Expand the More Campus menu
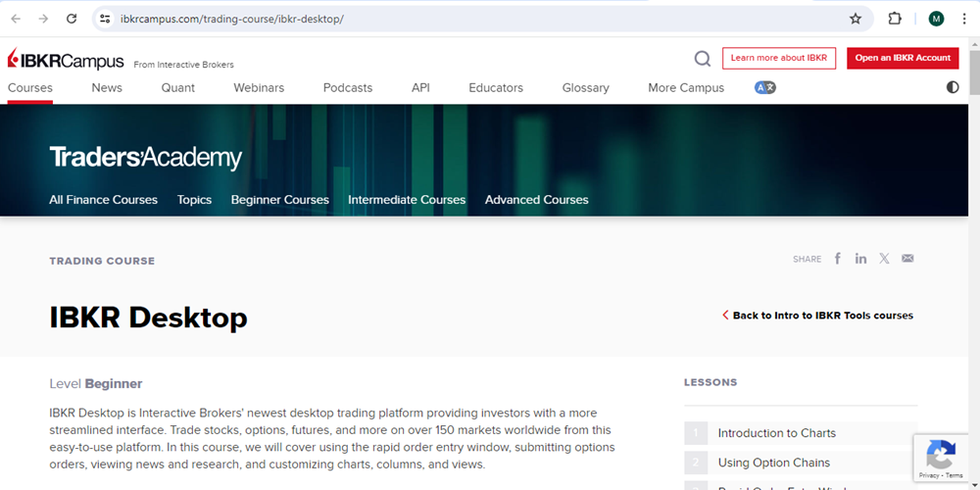Screen dimensions: 980x490 tap(686, 88)
